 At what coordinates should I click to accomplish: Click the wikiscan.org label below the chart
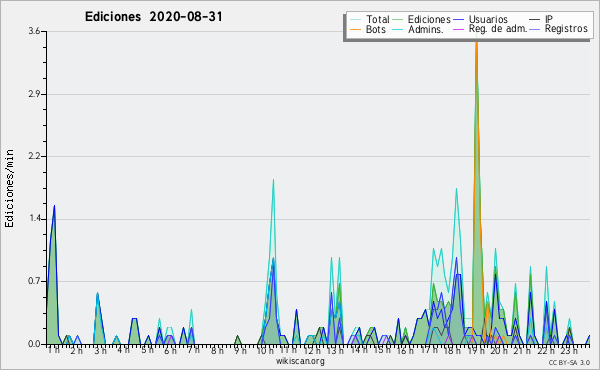point(300,361)
